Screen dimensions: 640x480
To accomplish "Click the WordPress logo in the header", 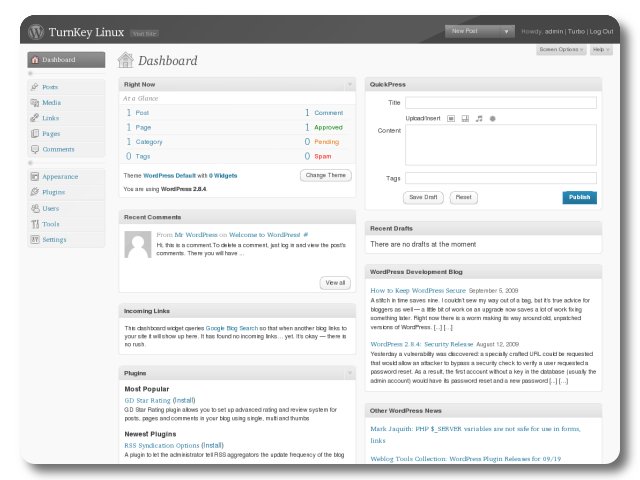I will tap(37, 32).
